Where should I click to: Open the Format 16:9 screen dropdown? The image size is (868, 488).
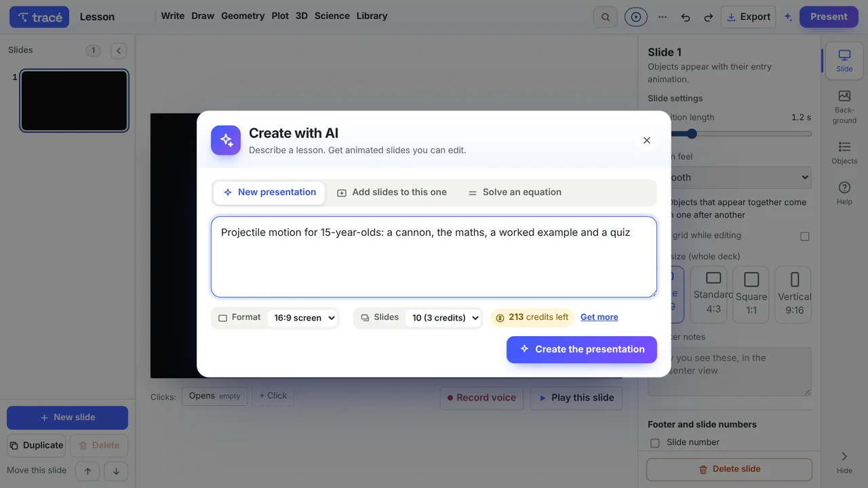[302, 318]
